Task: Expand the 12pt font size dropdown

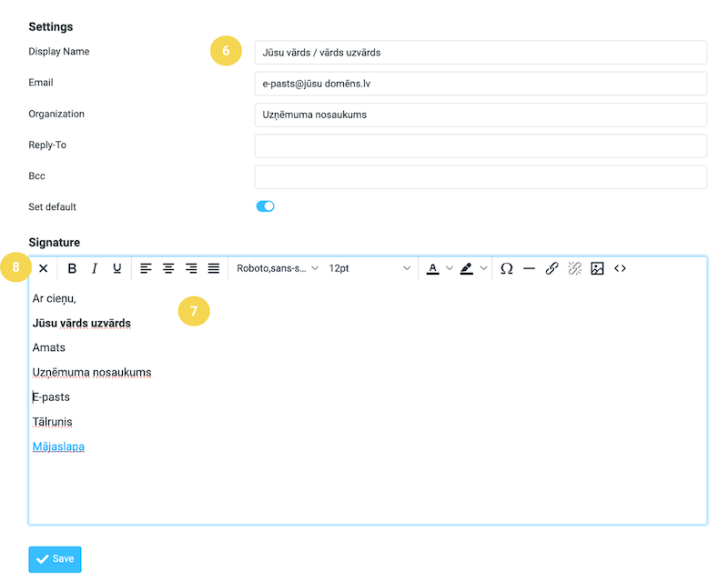Action: pyautogui.click(x=369, y=268)
